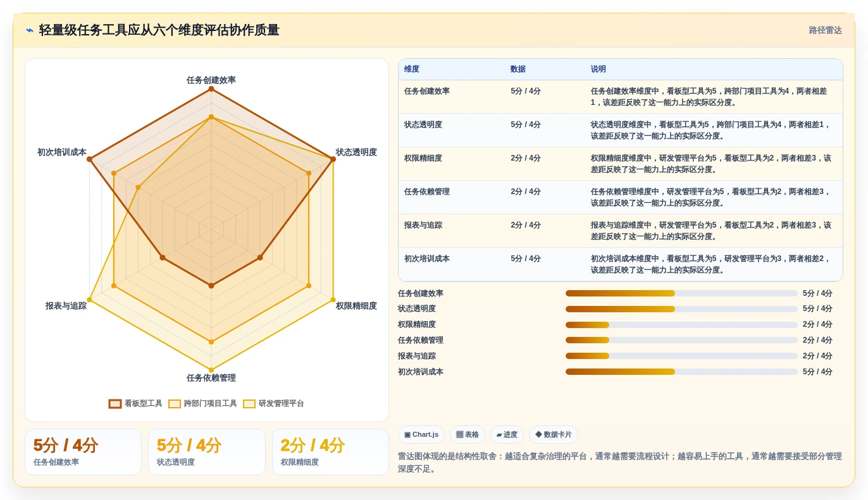Click the lightning icon beside the title
The image size is (868, 500).
30,30
